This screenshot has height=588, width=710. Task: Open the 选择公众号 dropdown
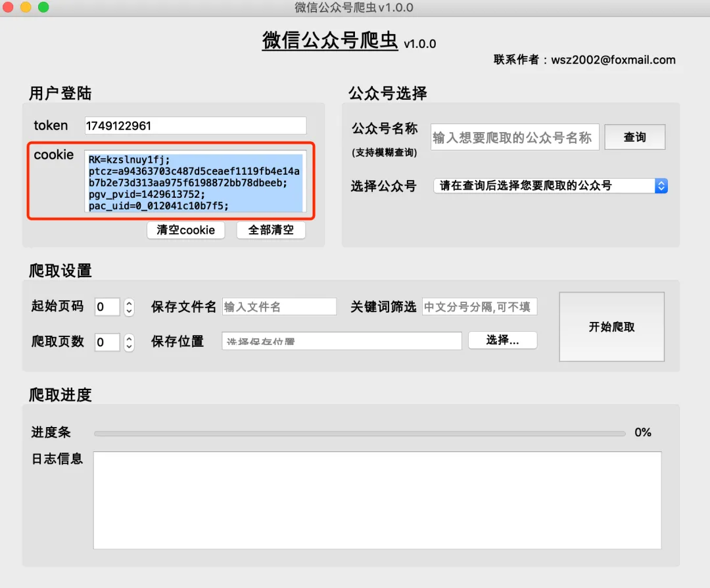[x=550, y=185]
